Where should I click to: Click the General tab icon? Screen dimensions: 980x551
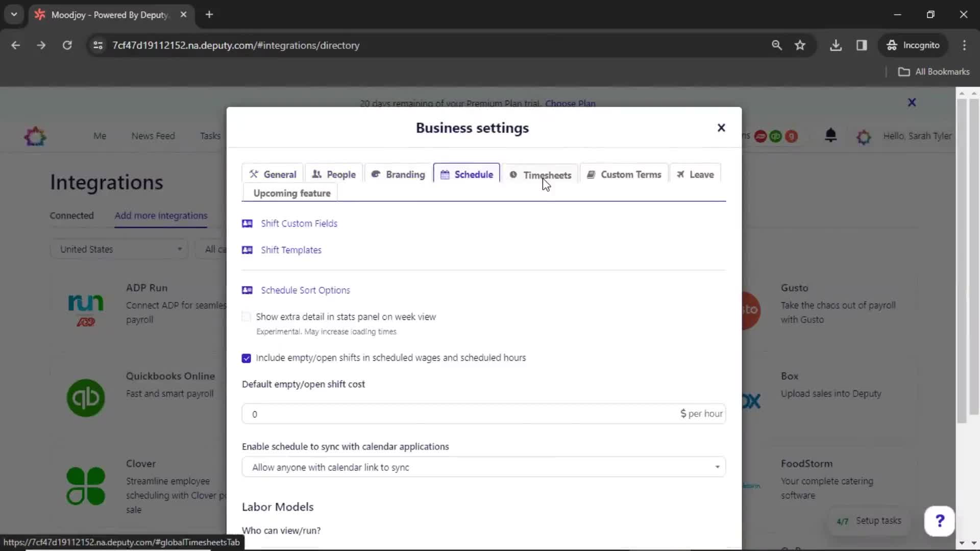coord(254,173)
